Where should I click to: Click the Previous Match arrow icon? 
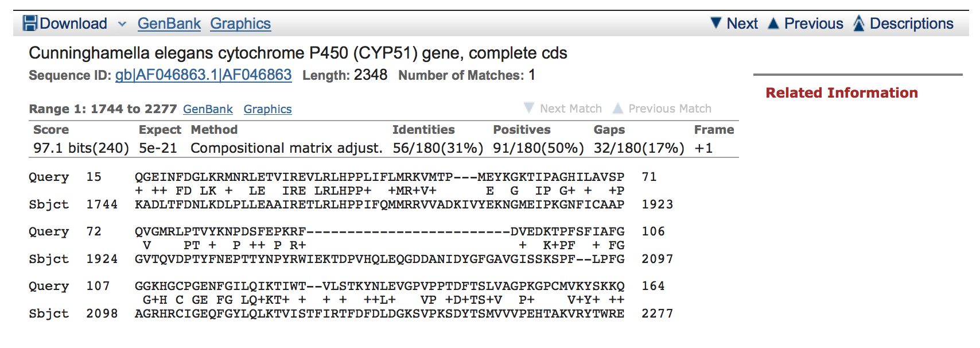(618, 108)
